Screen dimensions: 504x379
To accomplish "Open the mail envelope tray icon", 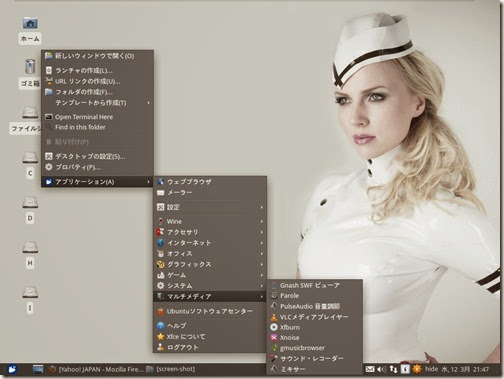I will (370, 369).
